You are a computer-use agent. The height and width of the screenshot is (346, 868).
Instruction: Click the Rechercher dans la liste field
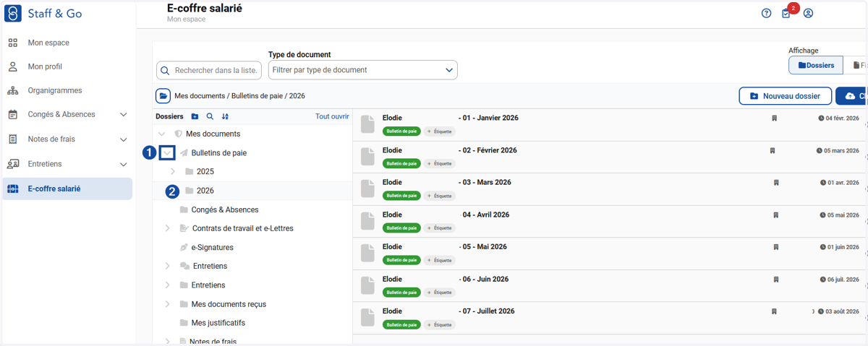(209, 70)
